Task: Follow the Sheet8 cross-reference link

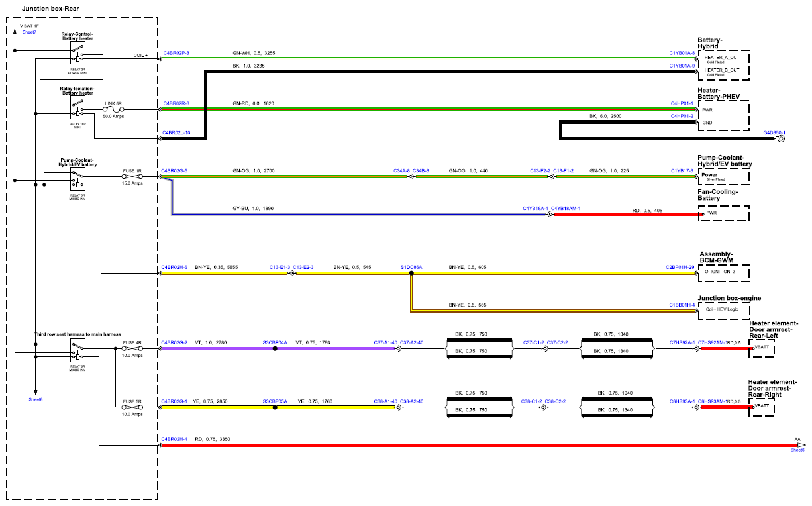Action: click(36, 399)
